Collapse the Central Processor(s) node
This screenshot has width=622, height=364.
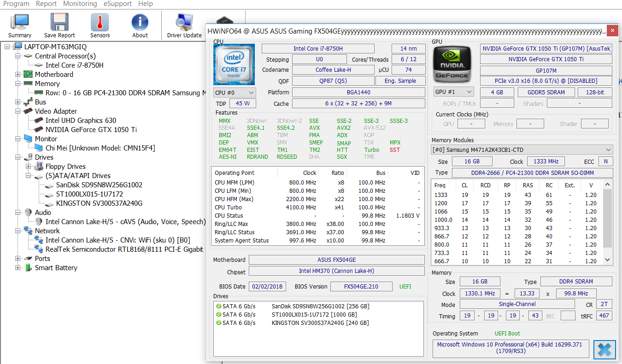(18, 56)
